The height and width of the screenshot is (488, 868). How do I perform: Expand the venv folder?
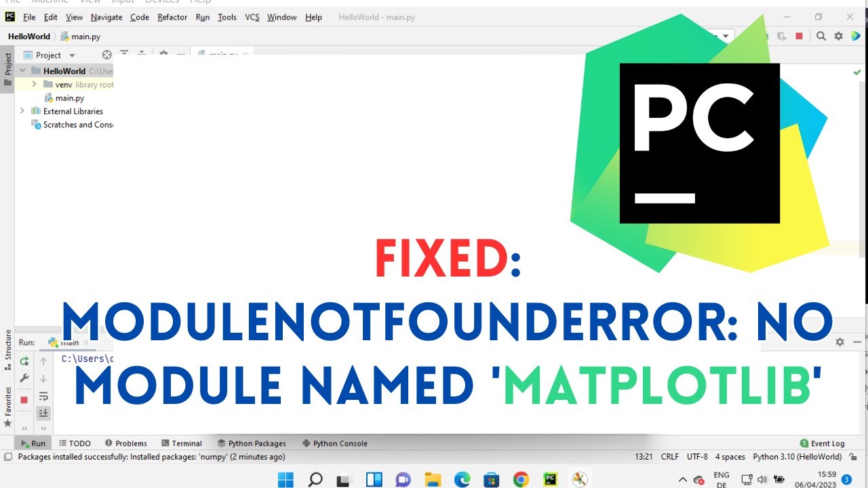coord(34,84)
